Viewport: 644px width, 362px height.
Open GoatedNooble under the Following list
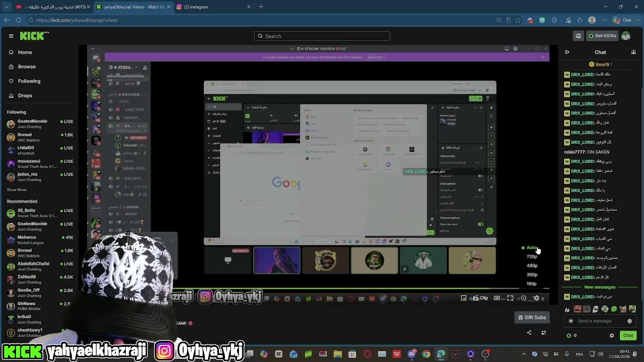pyautogui.click(x=40, y=124)
